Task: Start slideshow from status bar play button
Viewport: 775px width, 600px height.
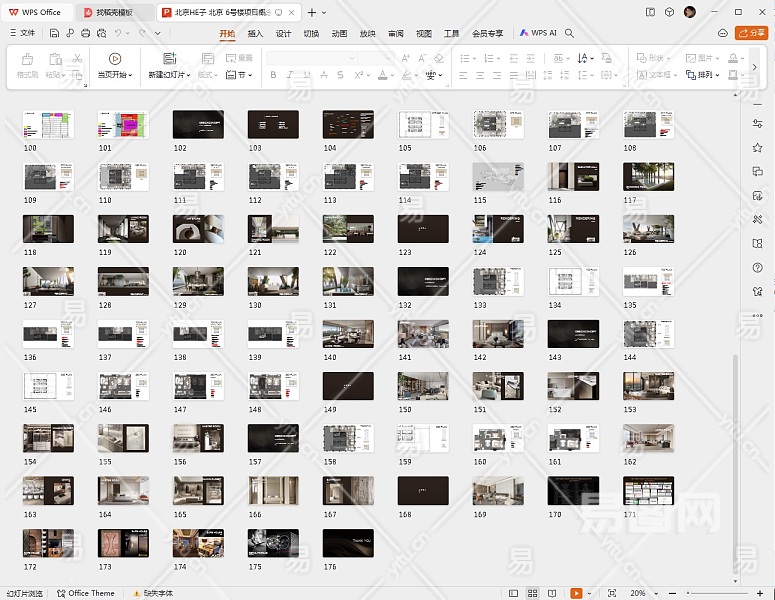Action: 577,593
